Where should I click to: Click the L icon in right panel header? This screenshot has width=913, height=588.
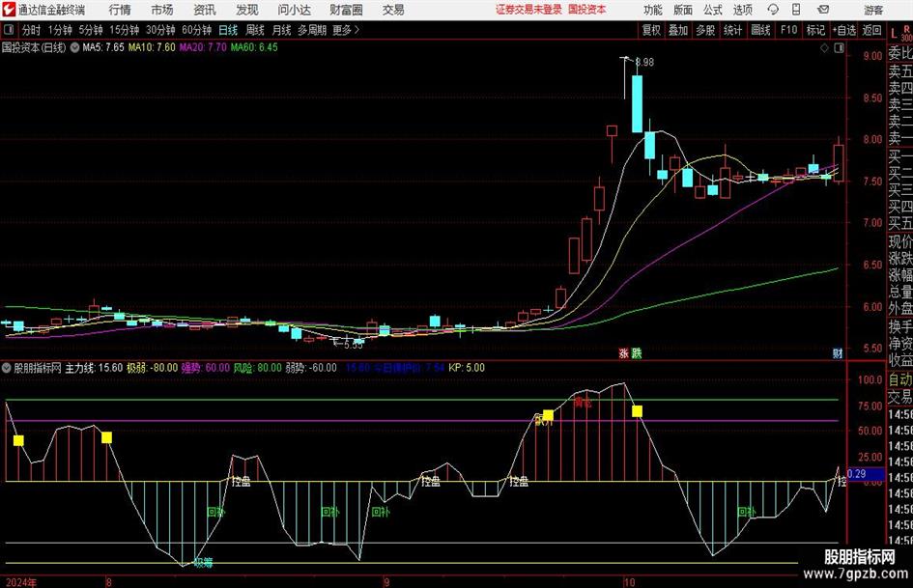(x=894, y=34)
